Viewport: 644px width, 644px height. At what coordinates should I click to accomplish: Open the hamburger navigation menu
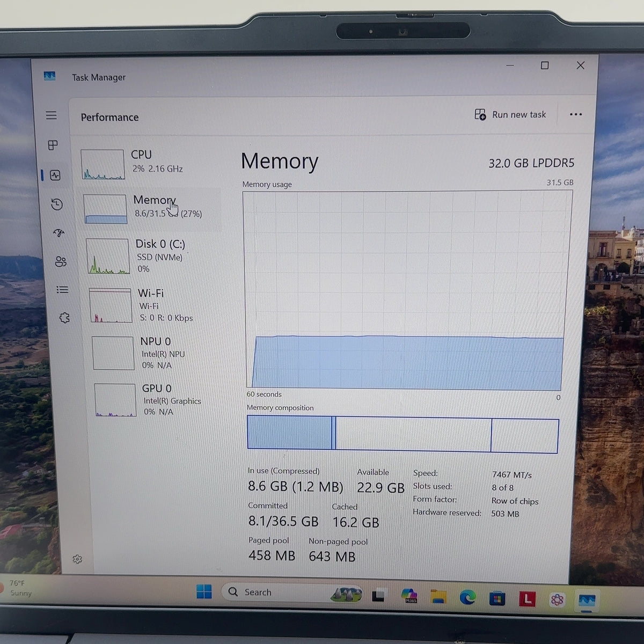(52, 115)
